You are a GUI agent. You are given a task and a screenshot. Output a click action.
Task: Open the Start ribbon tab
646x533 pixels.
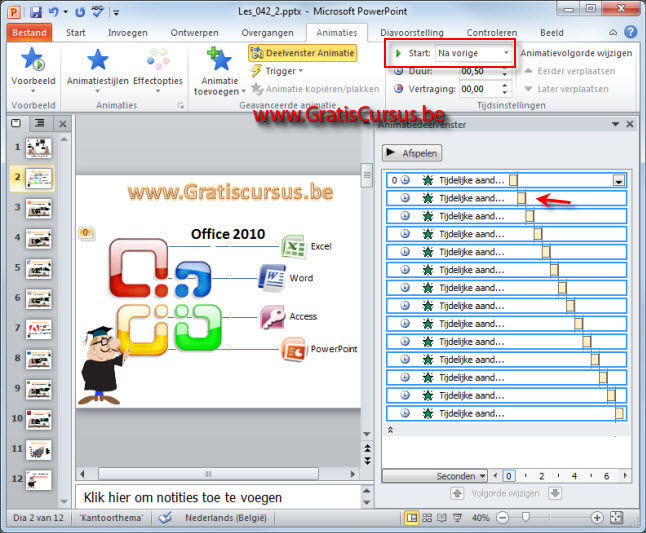click(x=75, y=33)
